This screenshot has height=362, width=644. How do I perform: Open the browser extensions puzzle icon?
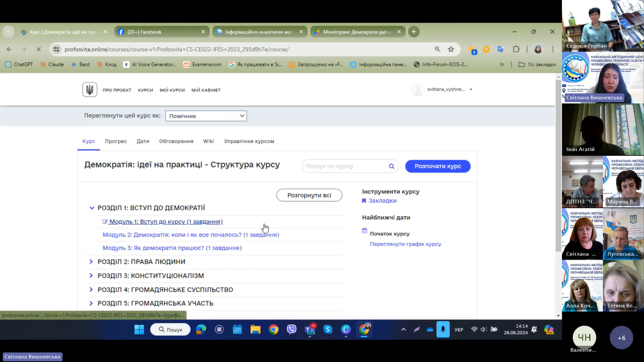(x=516, y=50)
